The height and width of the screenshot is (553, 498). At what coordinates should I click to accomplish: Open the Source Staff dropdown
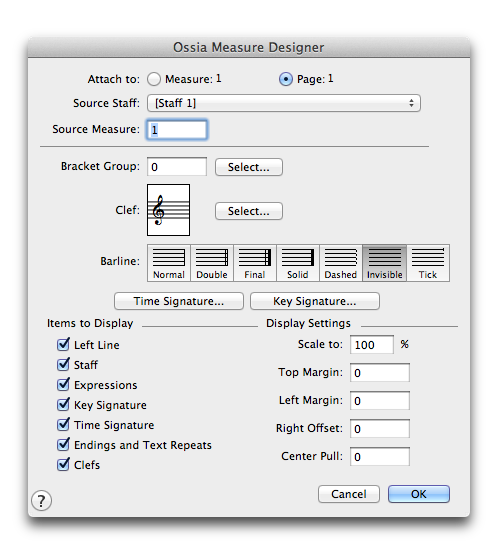[284, 103]
